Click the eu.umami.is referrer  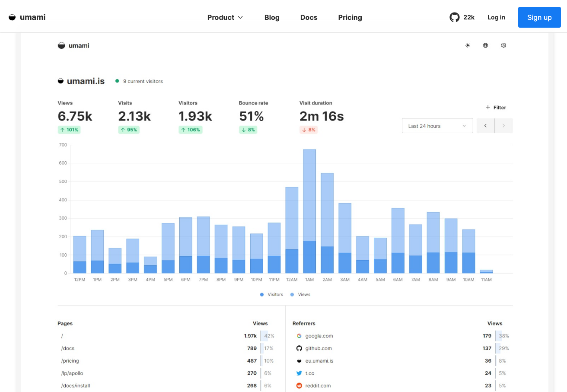(x=319, y=361)
